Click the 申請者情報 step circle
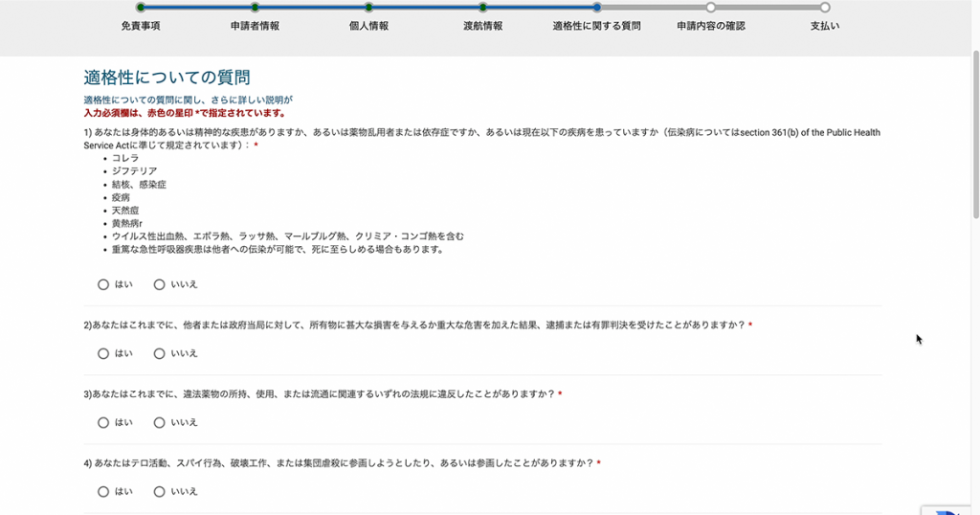980x515 pixels. [255, 8]
